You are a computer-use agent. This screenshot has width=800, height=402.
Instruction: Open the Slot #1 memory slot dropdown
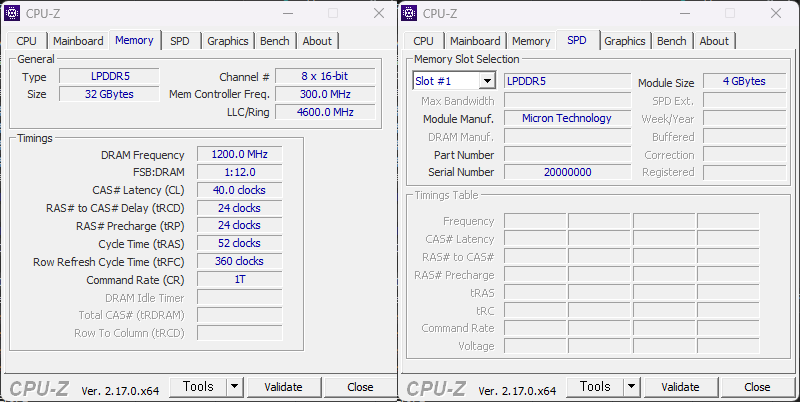[487, 81]
